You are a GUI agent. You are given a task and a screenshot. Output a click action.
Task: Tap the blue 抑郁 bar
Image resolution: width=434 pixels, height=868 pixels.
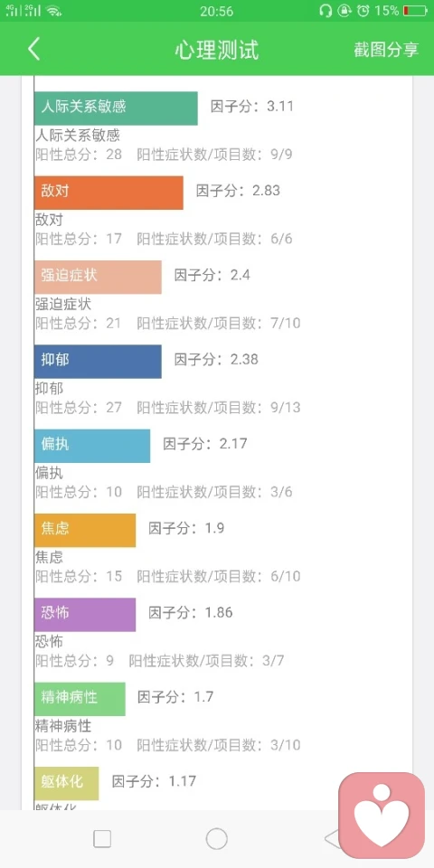(x=98, y=362)
